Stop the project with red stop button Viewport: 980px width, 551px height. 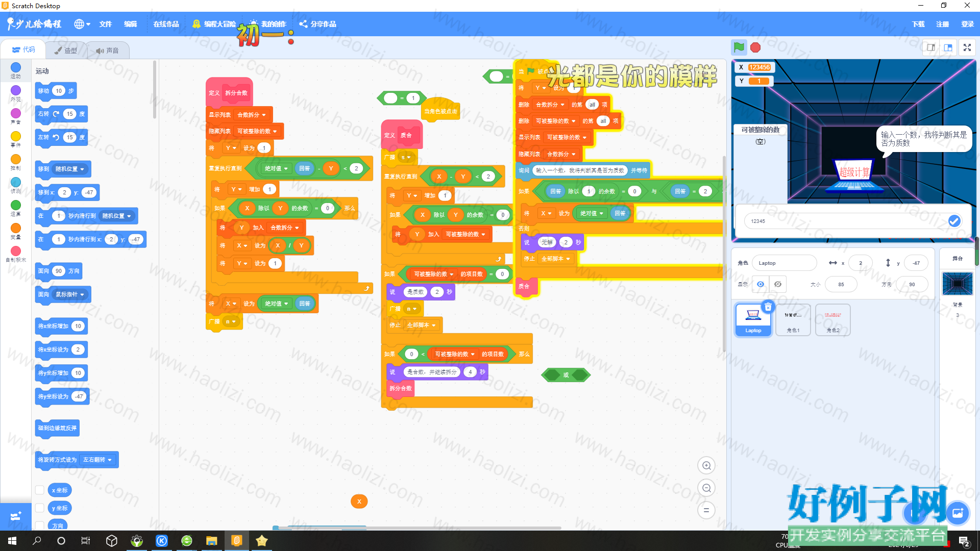755,47
